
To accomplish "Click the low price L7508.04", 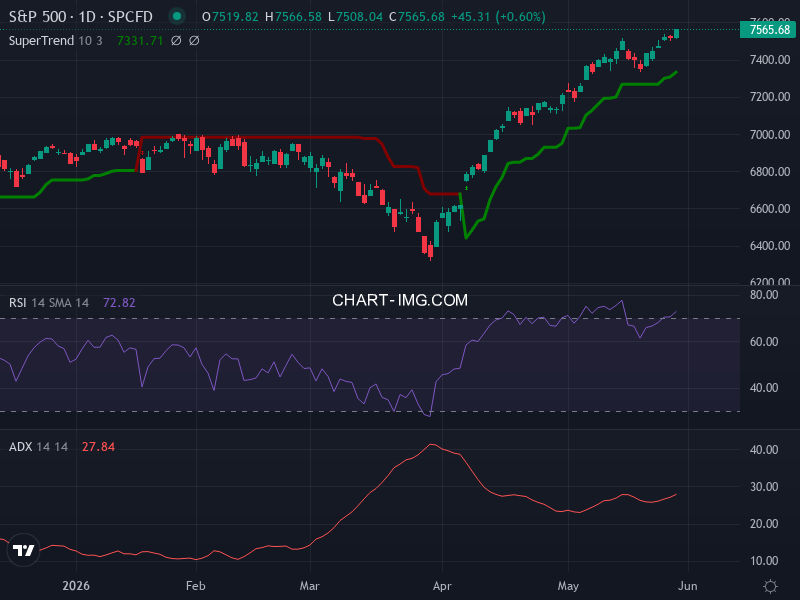I will coord(355,17).
